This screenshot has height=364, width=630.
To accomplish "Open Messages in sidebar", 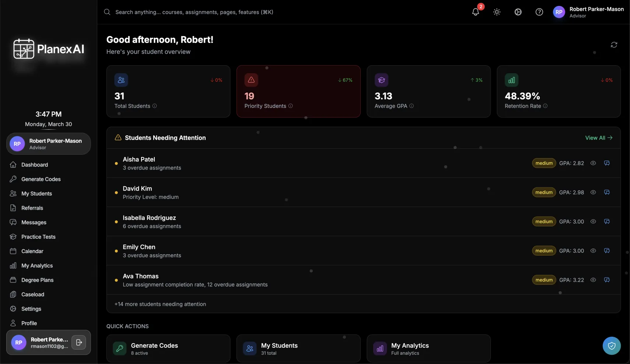I will 48,223.
